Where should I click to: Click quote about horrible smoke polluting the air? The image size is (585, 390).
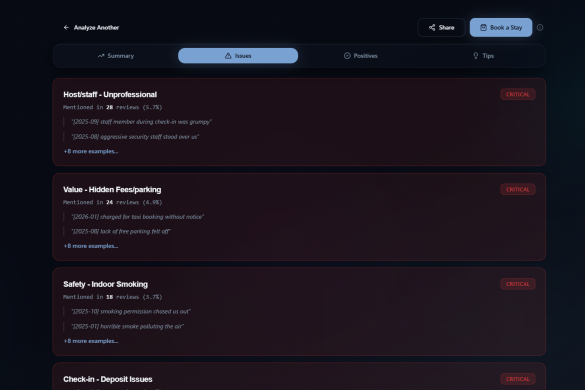127,327
